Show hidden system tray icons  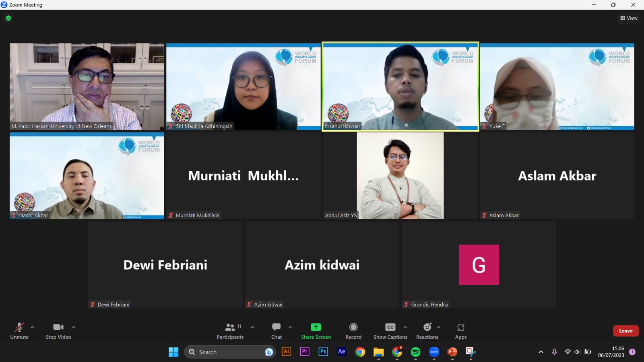pos(541,352)
